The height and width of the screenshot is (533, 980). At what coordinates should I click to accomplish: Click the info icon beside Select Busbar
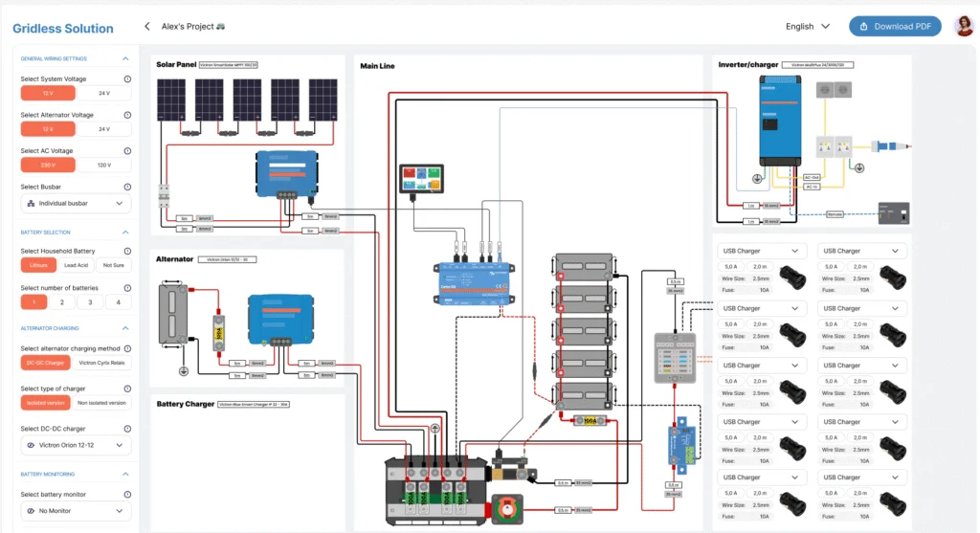point(127,187)
